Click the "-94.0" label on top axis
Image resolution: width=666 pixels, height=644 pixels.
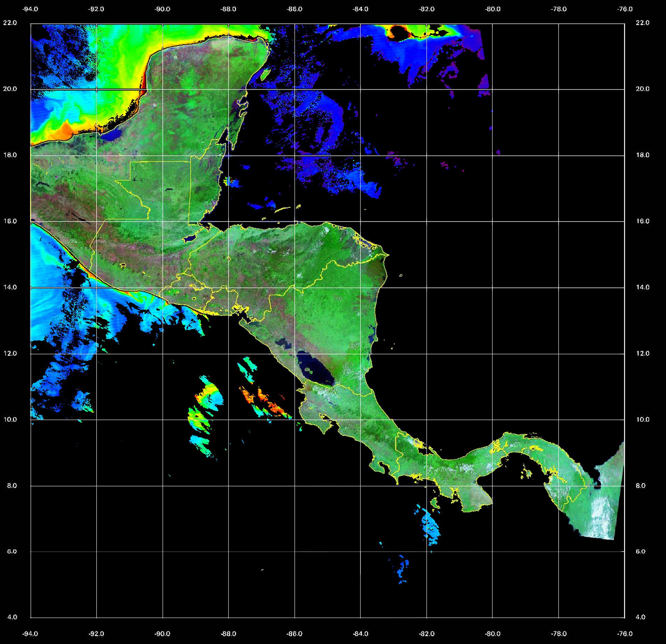point(31,9)
